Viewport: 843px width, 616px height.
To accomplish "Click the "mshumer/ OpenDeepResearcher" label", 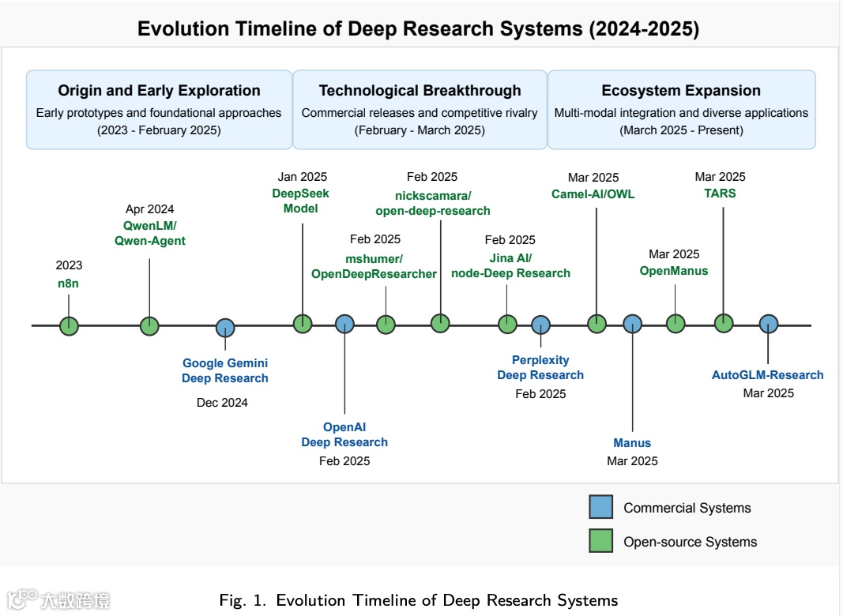I will click(374, 267).
